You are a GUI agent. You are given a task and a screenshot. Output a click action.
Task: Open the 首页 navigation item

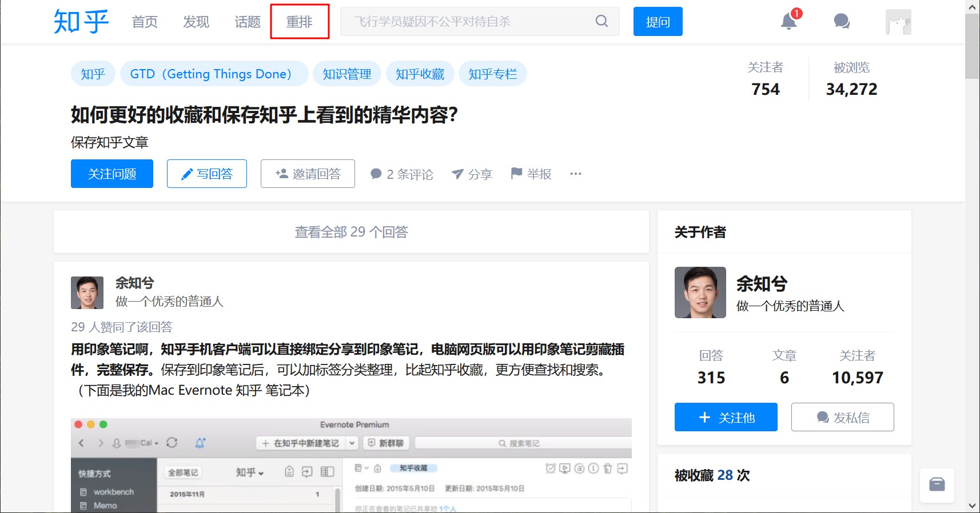(145, 22)
